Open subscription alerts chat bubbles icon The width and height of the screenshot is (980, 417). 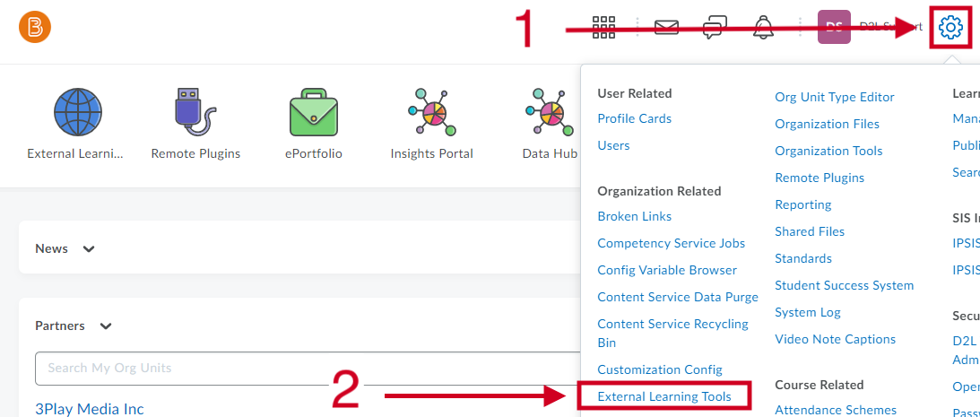[x=715, y=28]
